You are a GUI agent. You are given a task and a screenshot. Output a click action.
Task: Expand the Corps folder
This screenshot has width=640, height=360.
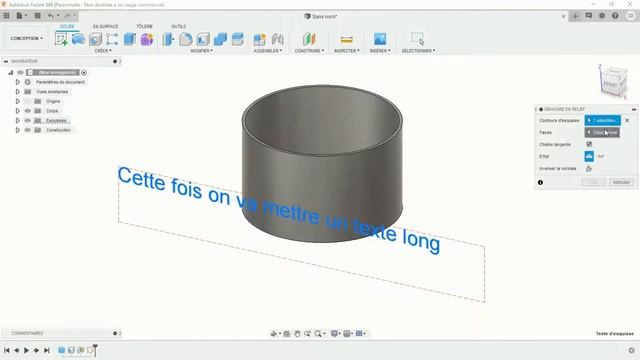[x=18, y=111]
